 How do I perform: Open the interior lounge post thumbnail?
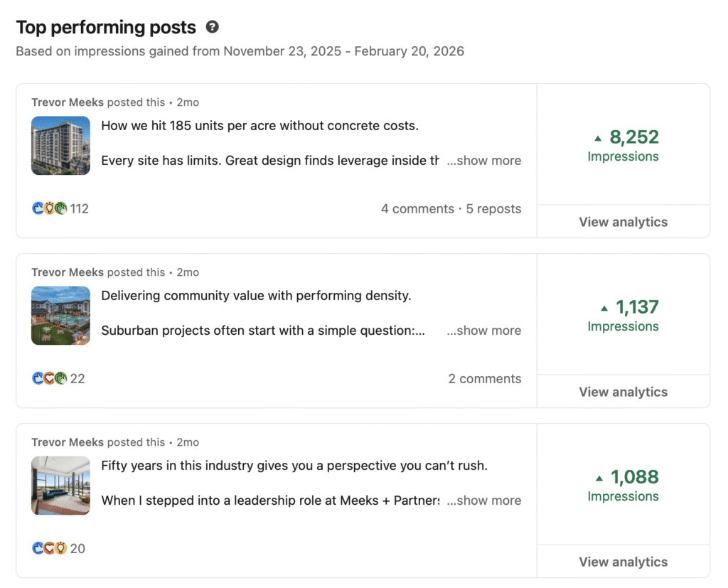point(60,486)
